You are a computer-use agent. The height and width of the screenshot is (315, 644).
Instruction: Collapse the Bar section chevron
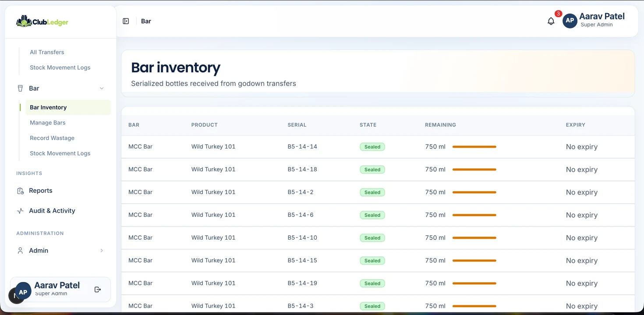tap(102, 88)
